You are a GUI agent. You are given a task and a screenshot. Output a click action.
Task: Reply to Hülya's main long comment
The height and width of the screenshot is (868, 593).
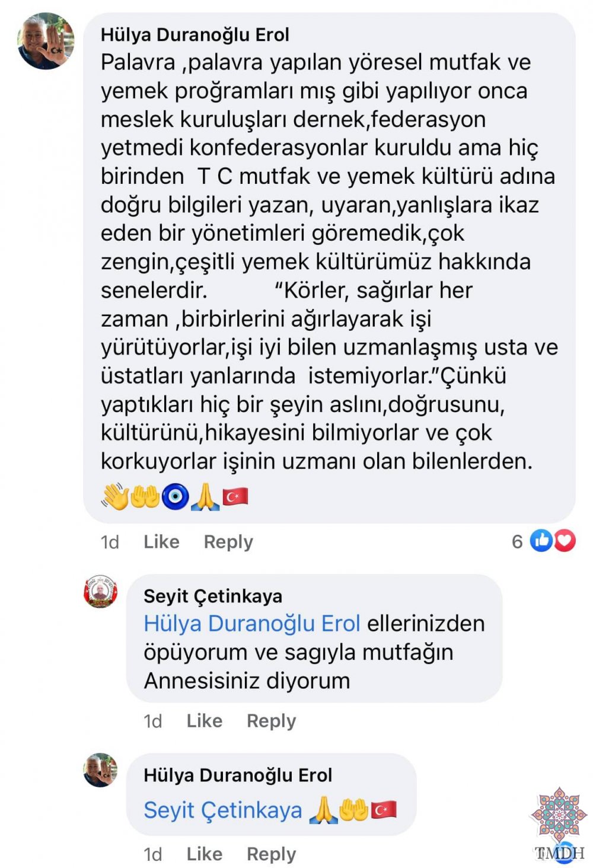[228, 542]
